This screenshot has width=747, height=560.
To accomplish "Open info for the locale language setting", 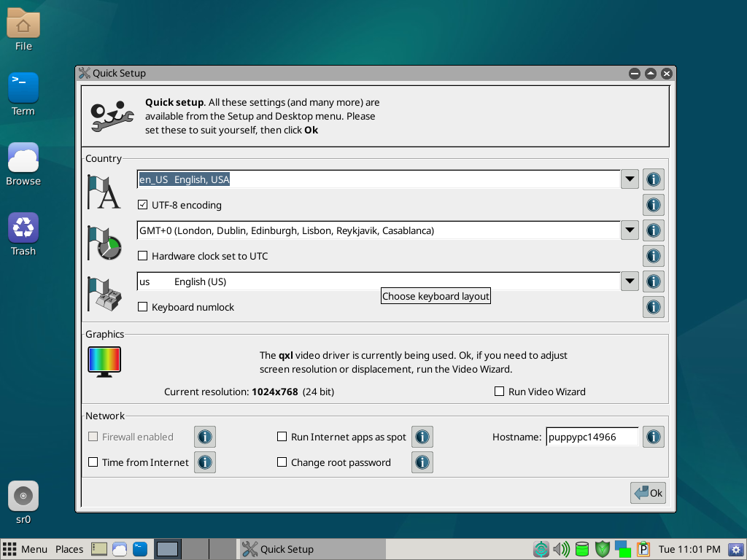I will 653,179.
